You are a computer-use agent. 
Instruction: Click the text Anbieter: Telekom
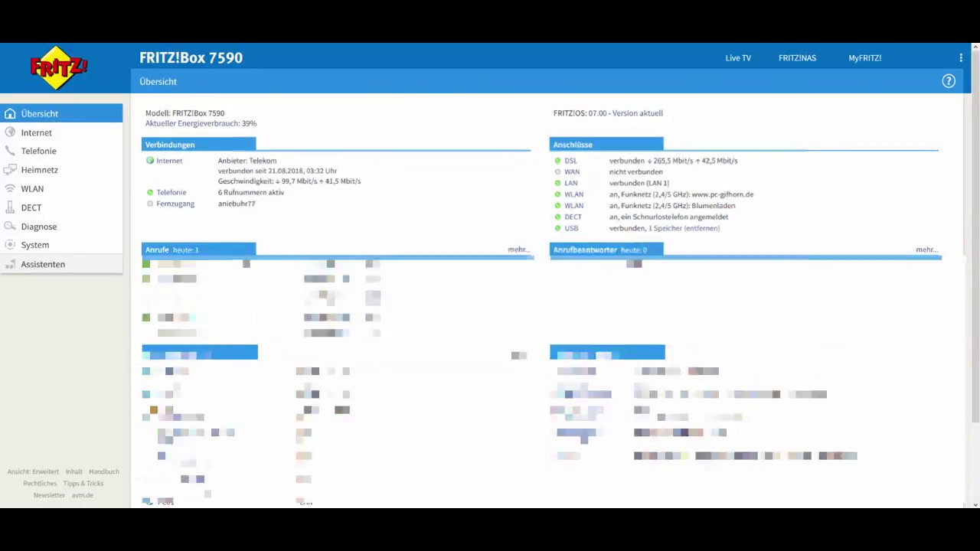(247, 161)
